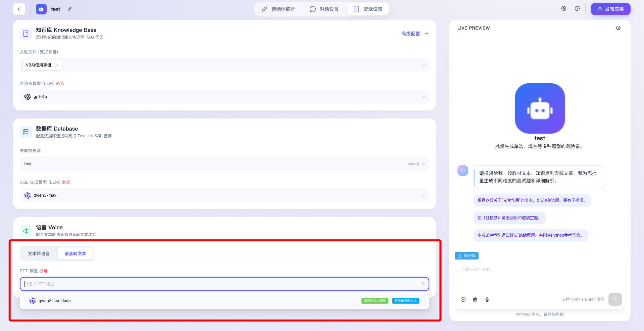Open the 对话设置 tab
This screenshot has height=331, width=644.
pyautogui.click(x=324, y=9)
